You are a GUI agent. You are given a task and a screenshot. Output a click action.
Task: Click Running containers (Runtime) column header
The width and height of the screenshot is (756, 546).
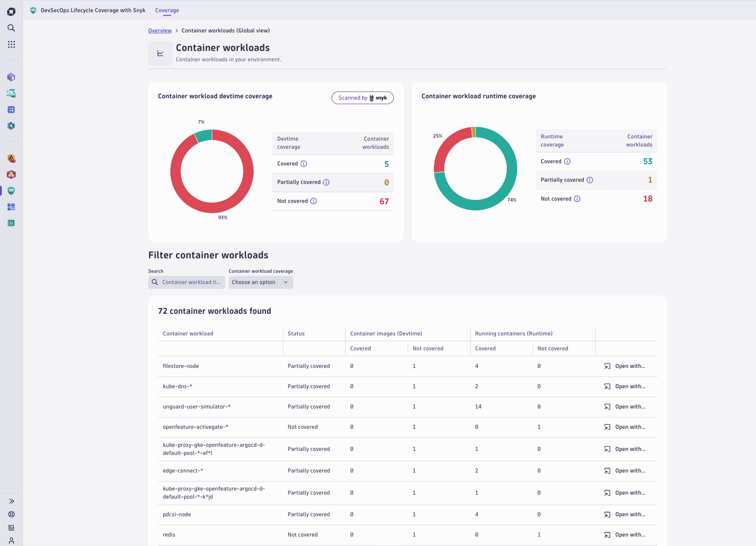coord(514,334)
